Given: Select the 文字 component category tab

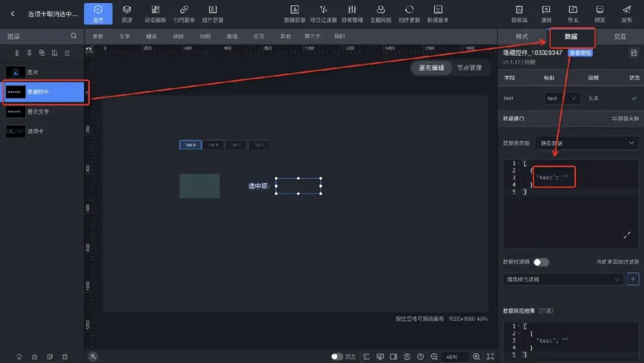Looking at the screenshot, I should click(125, 36).
